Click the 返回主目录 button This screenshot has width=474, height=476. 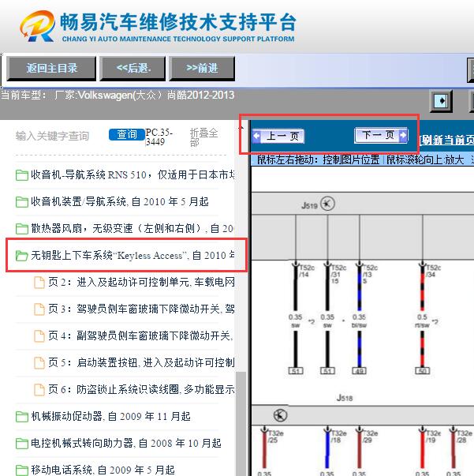(x=51, y=69)
